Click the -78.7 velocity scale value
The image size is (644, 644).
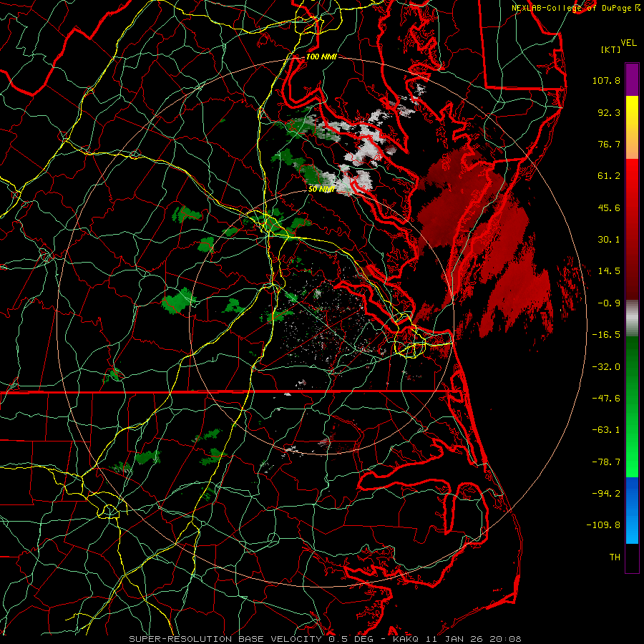(606, 462)
